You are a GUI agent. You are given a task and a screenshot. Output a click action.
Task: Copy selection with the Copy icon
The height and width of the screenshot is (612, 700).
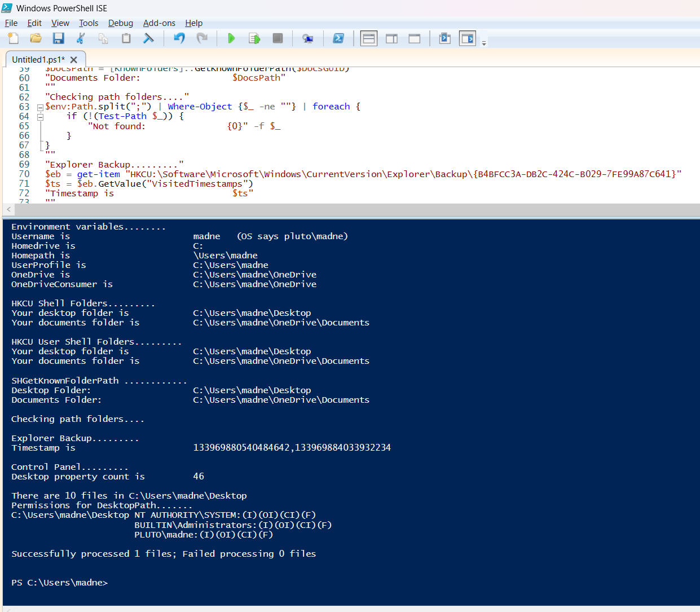pyautogui.click(x=103, y=38)
